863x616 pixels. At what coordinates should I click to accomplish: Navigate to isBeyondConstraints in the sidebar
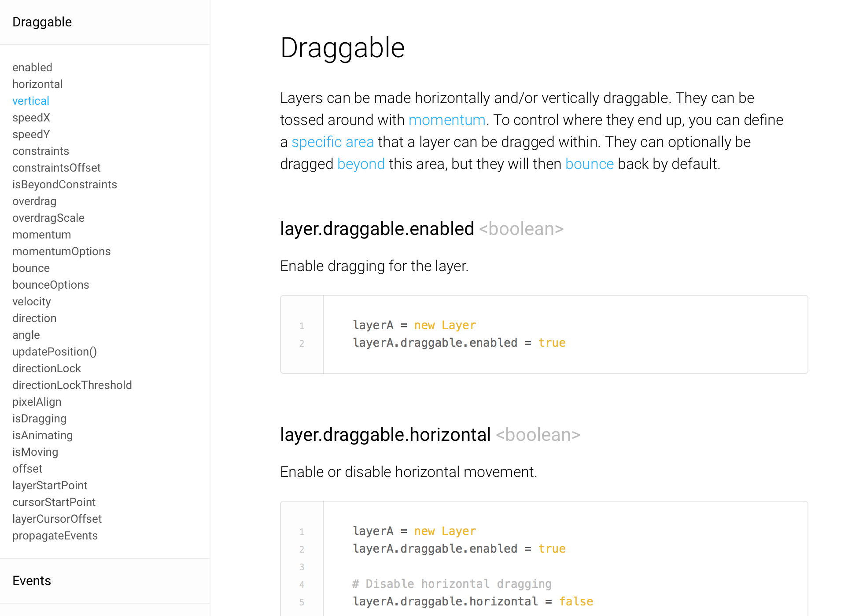(x=65, y=184)
